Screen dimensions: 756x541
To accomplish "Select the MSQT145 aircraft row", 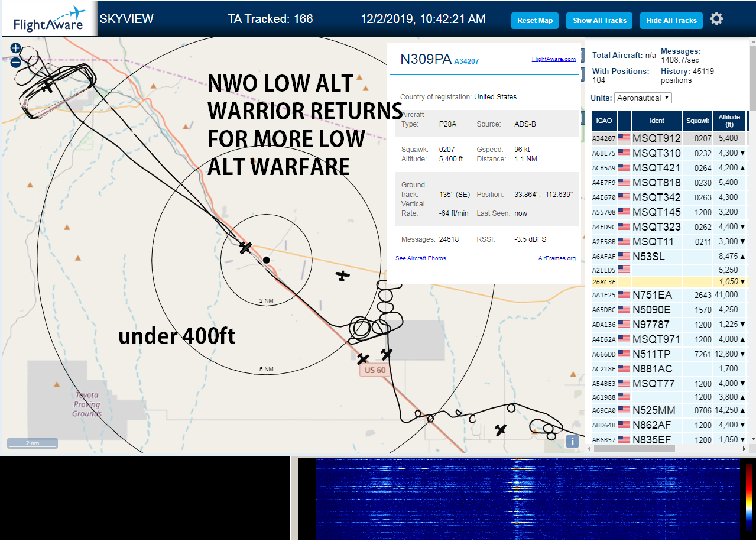I will 669,212.
